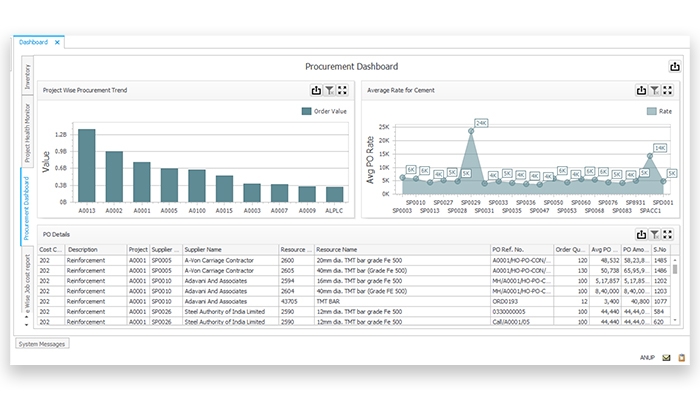Sort by the Order Qu... column header
Image resolution: width=700 pixels, height=400 pixels.
571,250
